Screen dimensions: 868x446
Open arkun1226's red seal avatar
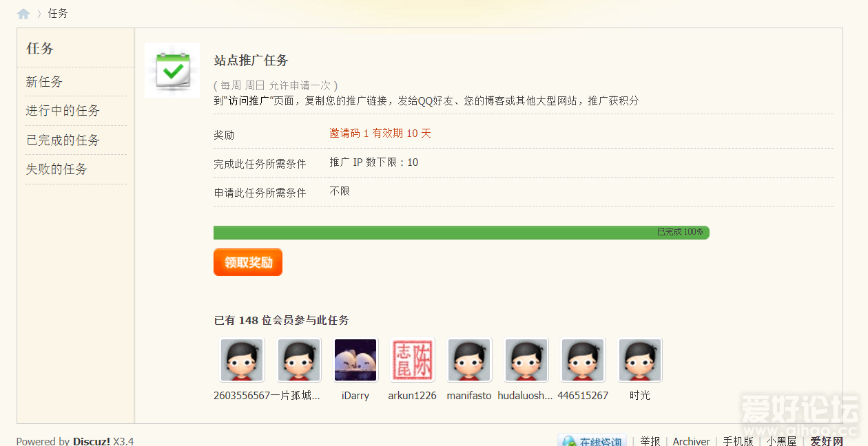pyautogui.click(x=413, y=360)
